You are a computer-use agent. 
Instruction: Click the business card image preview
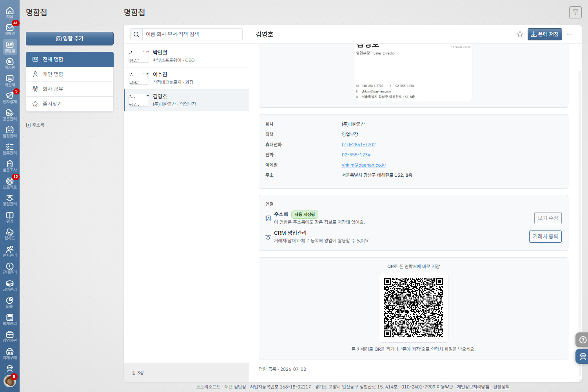click(414, 73)
